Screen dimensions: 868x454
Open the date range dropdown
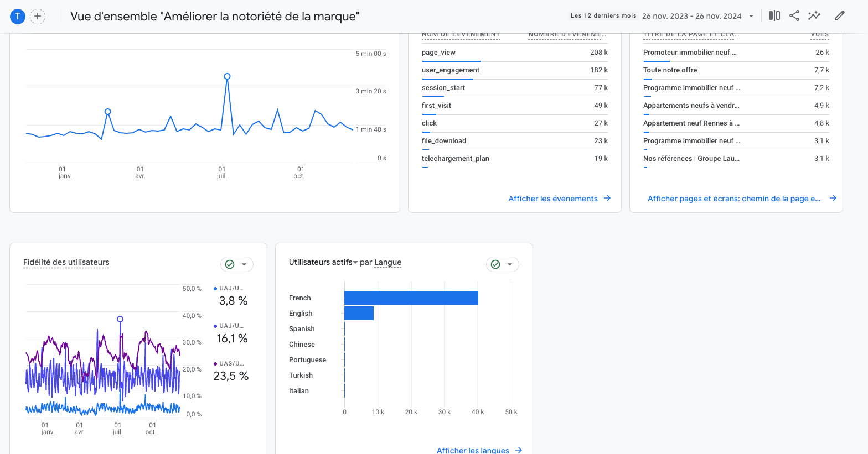pyautogui.click(x=751, y=16)
